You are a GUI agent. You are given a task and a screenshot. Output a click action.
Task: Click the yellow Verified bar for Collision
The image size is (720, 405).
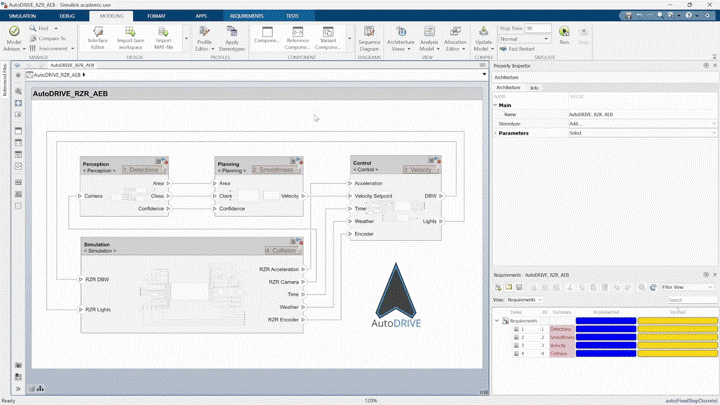677,354
